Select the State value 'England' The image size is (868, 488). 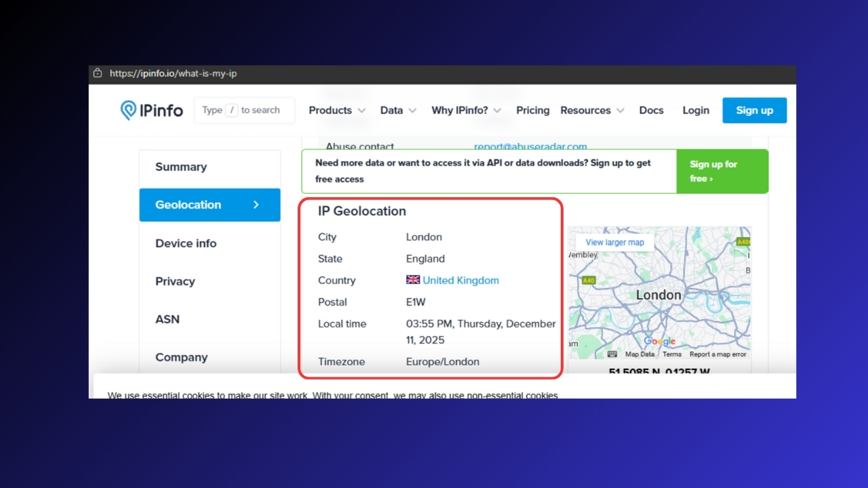pyautogui.click(x=425, y=259)
